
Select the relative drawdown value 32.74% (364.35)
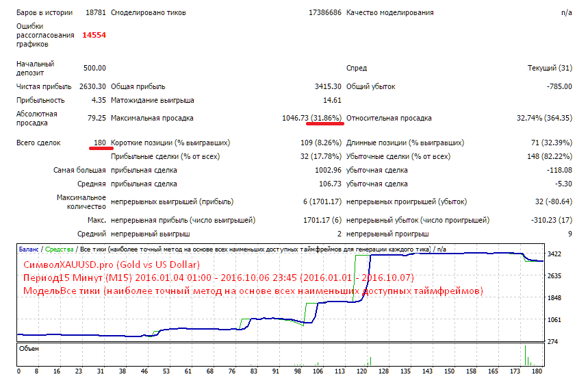coord(544,118)
